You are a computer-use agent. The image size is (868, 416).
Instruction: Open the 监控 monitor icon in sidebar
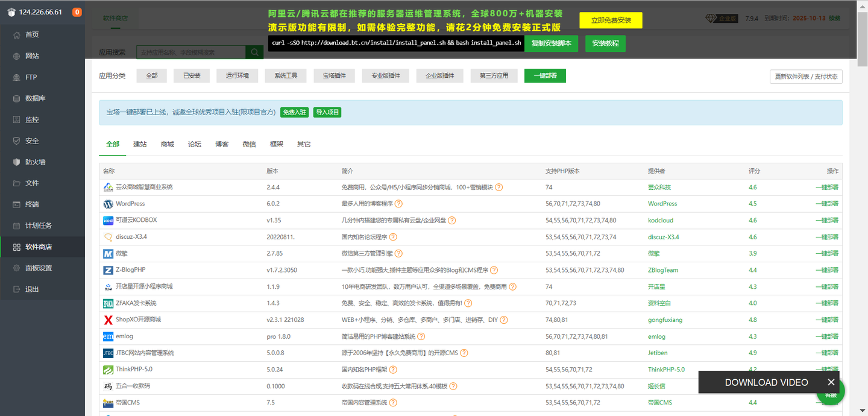[x=17, y=119]
